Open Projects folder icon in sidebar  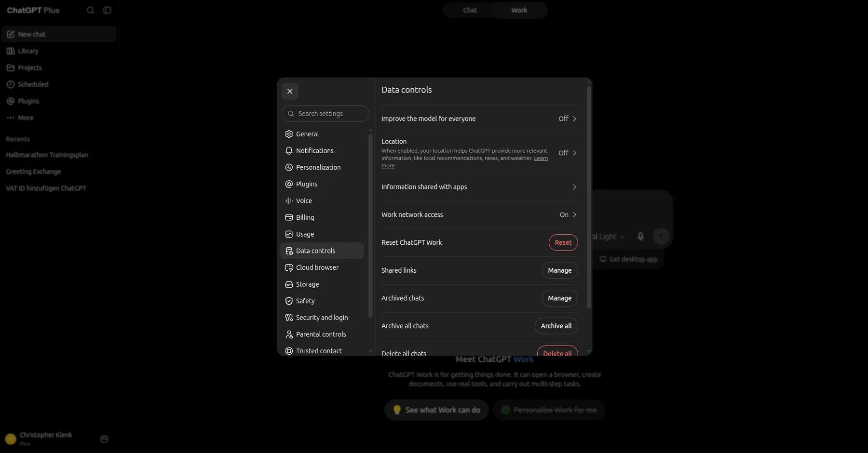(x=11, y=68)
